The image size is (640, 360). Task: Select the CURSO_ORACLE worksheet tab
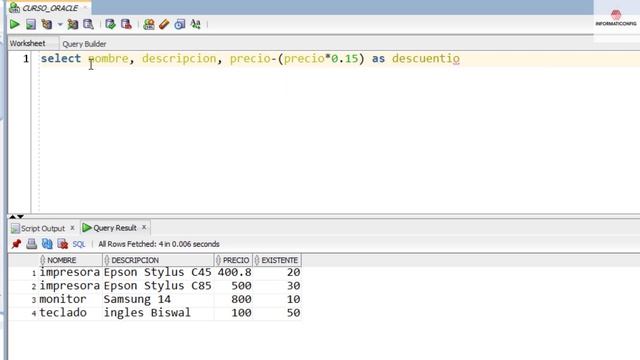(50, 8)
